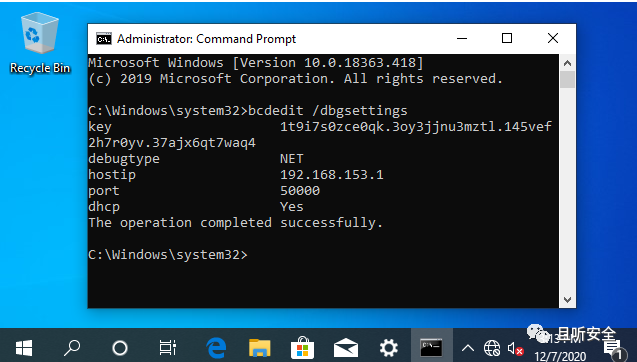Click the key value starting 1t9i7s0zce0qk

point(416,127)
